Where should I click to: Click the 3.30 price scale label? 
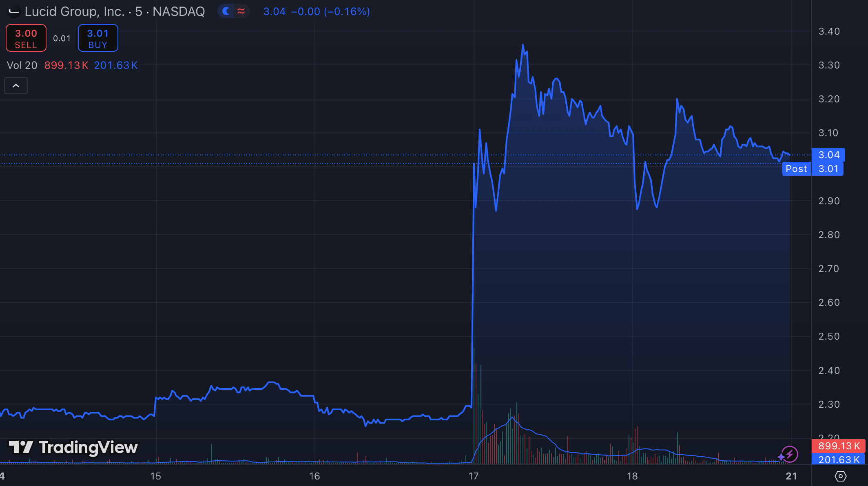pyautogui.click(x=829, y=65)
